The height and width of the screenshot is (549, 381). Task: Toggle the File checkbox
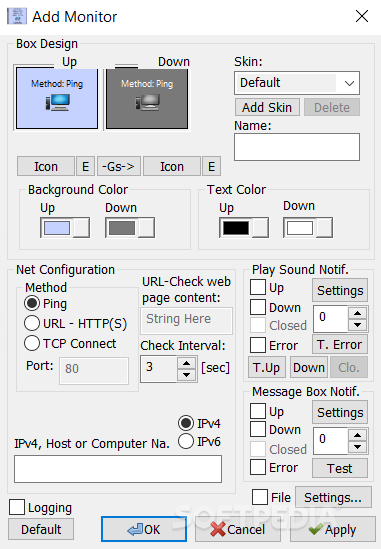pos(260,497)
